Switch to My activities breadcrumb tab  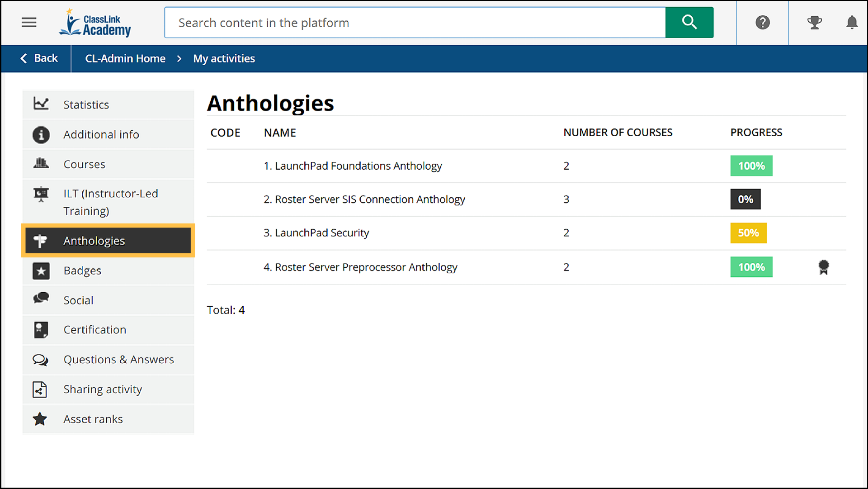point(224,58)
